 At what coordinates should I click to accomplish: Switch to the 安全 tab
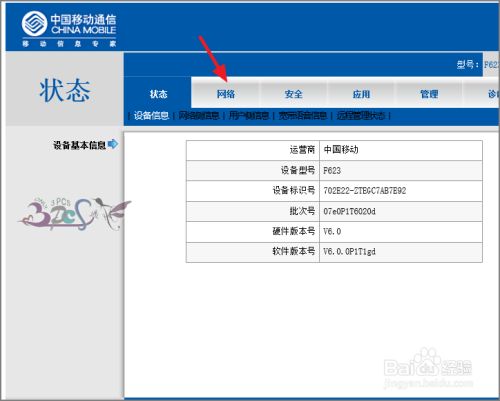293,94
